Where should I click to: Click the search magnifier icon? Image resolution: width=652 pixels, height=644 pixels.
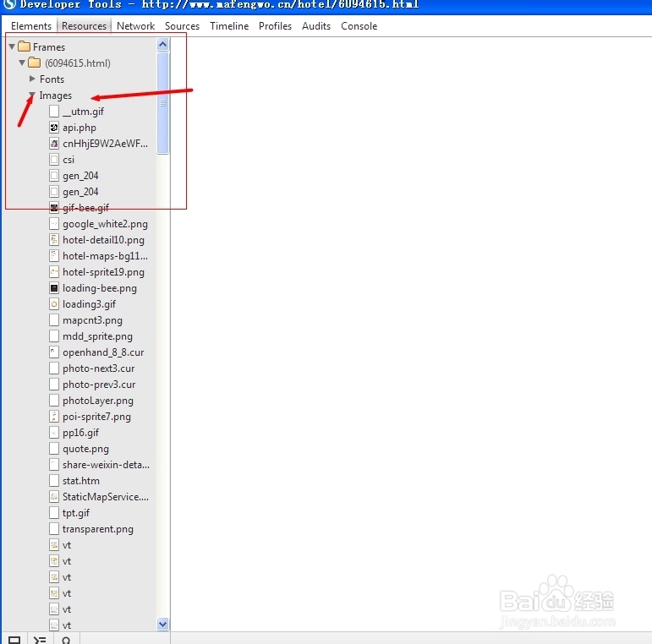(66, 640)
